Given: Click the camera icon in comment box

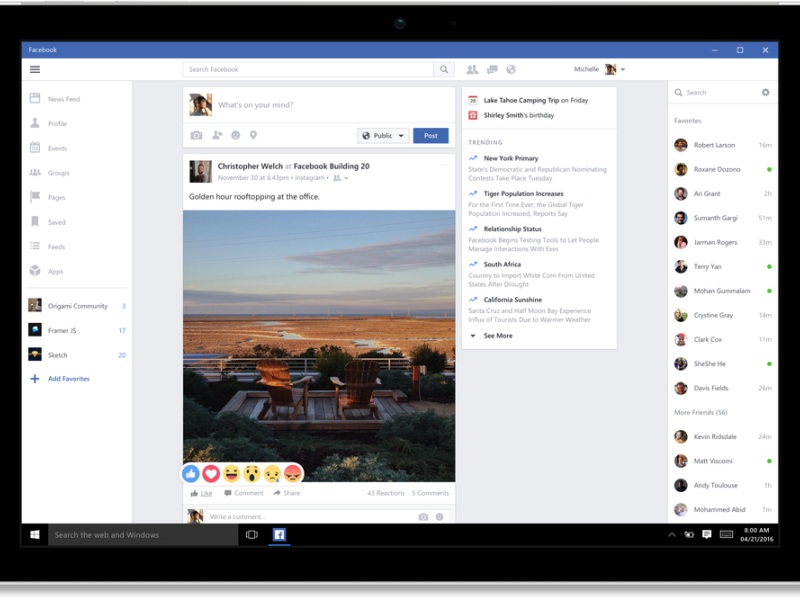Looking at the screenshot, I should pos(423,517).
